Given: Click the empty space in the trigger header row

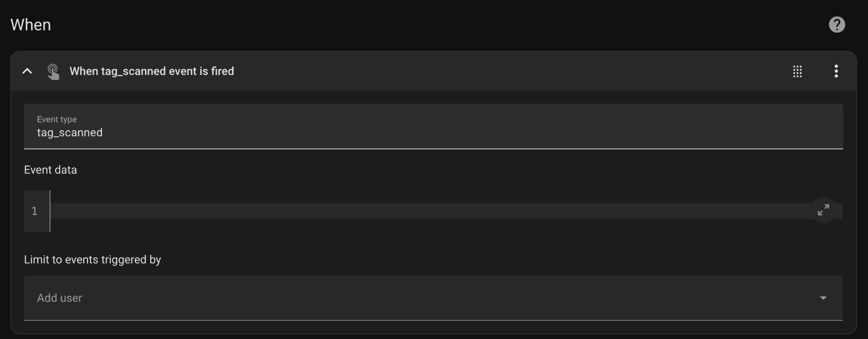Looking at the screenshot, I should (x=509, y=71).
